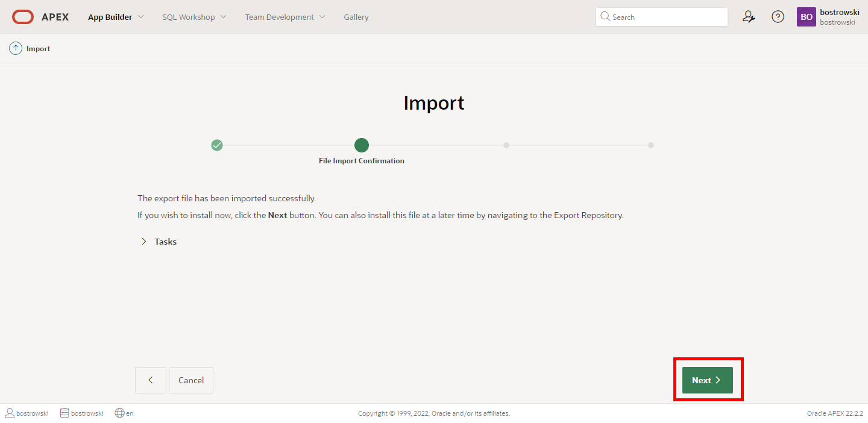
Task: Click the database workspace icon in footer
Action: coord(64,413)
